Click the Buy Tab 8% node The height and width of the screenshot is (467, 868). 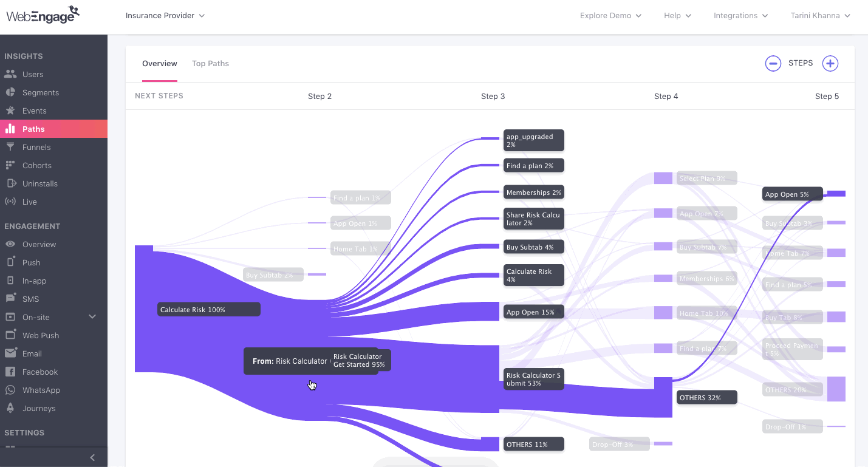point(793,318)
